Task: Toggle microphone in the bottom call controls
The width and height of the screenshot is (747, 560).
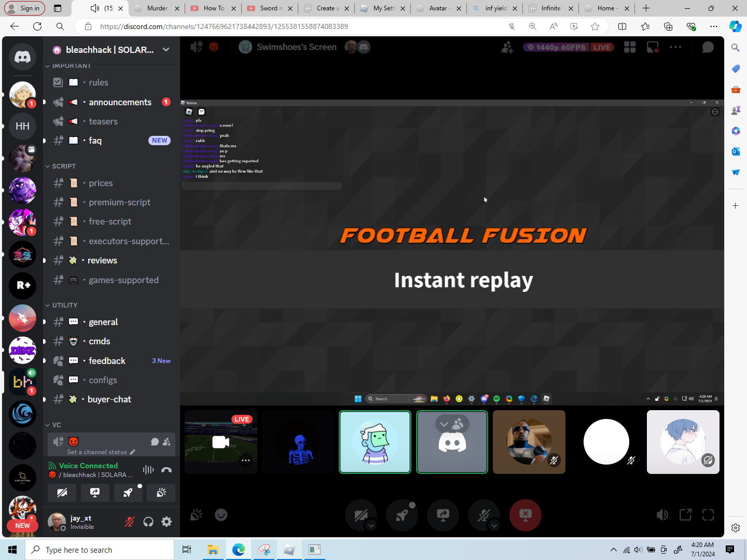Action: point(484,515)
